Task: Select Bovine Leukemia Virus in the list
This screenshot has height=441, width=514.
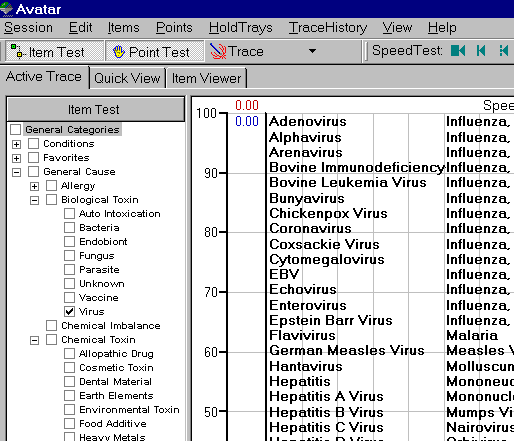Action: tap(348, 182)
